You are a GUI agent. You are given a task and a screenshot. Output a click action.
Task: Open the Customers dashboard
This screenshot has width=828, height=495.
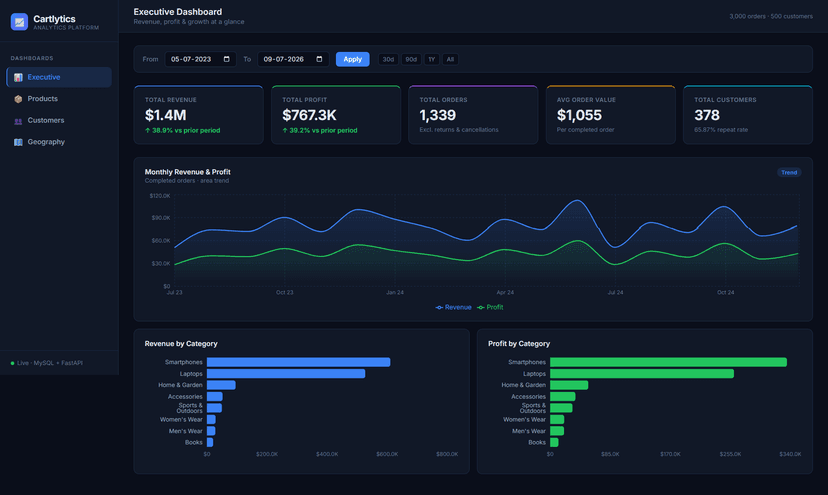click(x=59, y=120)
